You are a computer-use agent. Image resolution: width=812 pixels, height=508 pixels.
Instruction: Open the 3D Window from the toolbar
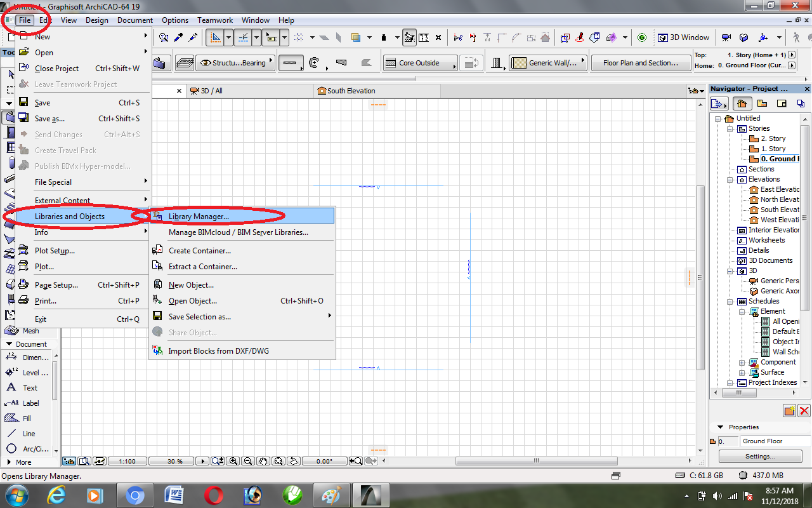coord(684,37)
